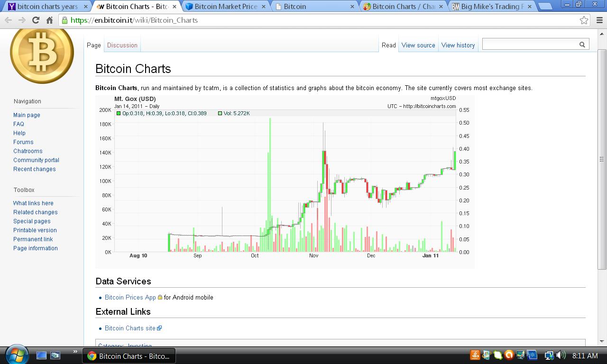Copy the Permanent link from Toolbox
The image size is (607, 364).
click(x=33, y=239)
